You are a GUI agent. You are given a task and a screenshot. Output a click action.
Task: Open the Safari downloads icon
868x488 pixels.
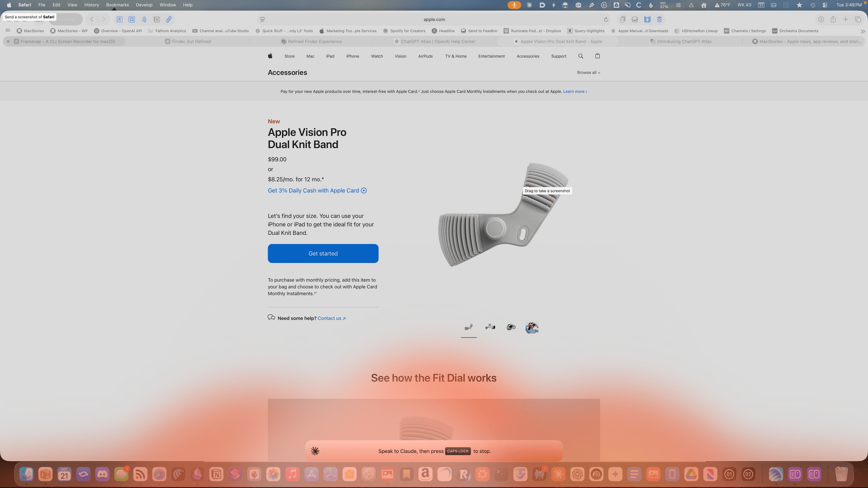click(x=821, y=19)
